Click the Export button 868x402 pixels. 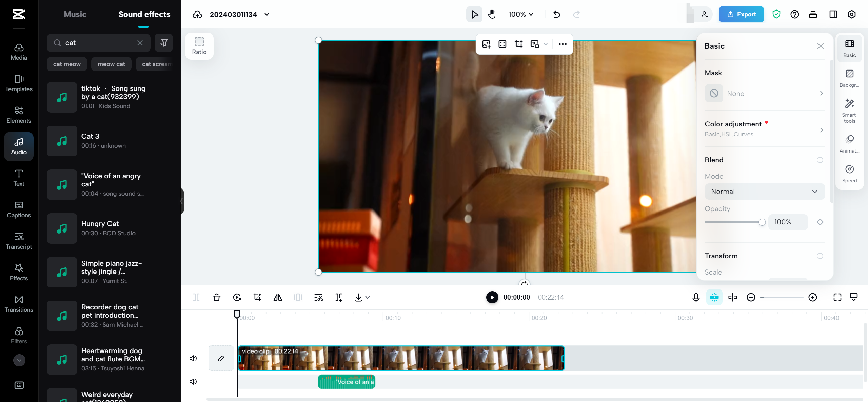[741, 14]
